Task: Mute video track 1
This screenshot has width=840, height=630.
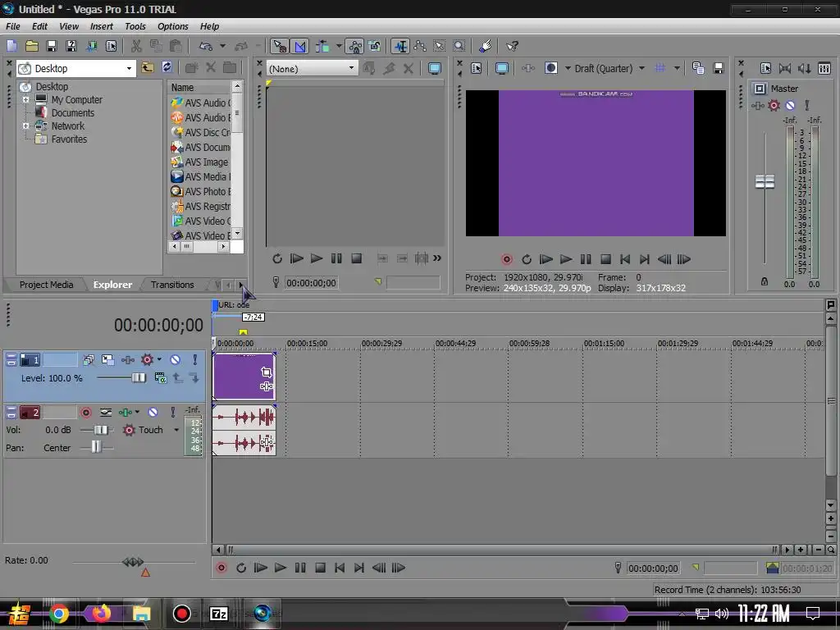Action: click(176, 360)
